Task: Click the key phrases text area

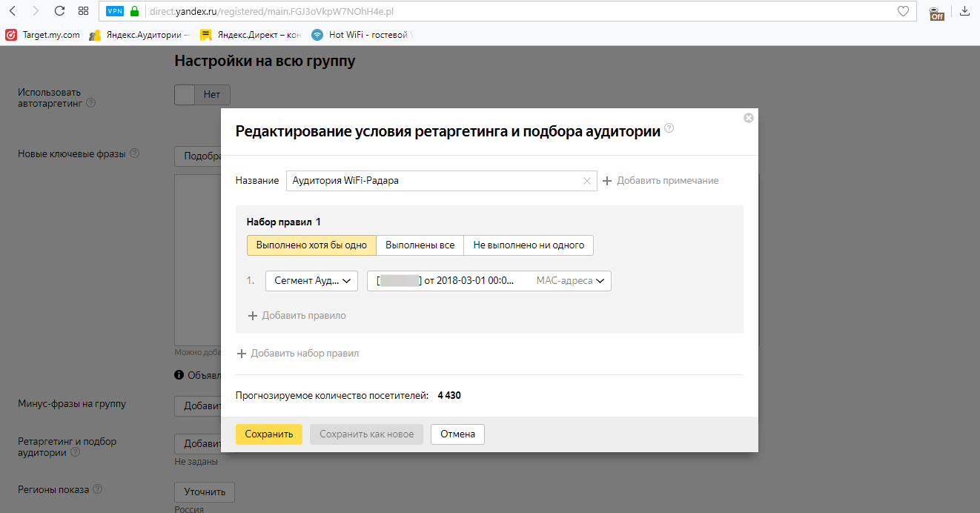Action: pos(197,259)
